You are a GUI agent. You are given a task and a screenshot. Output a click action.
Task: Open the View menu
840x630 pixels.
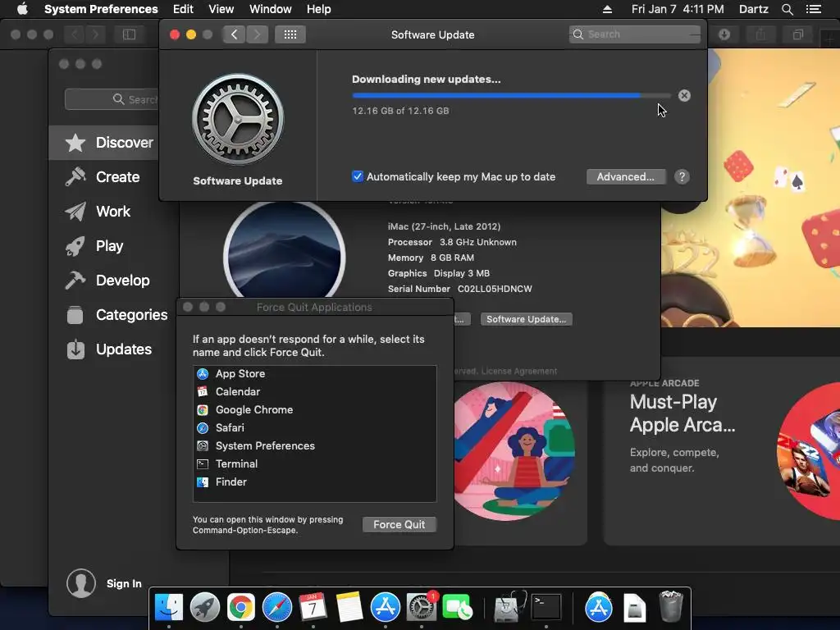(221, 9)
